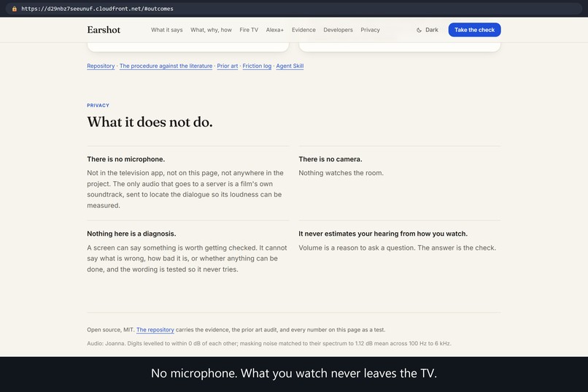Select the Alexa+ nav item
The width and height of the screenshot is (588, 392).
[x=275, y=30]
